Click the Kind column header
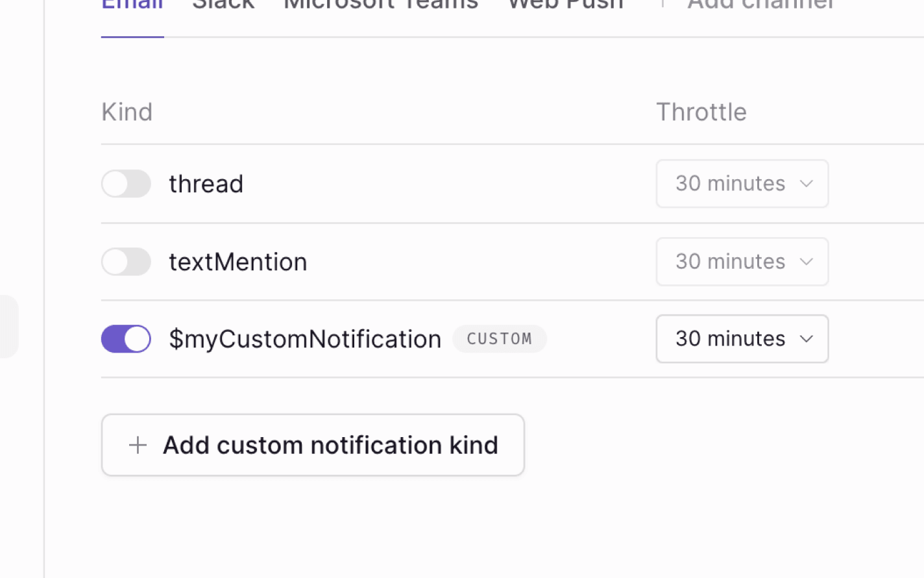Image resolution: width=924 pixels, height=578 pixels. point(127,111)
